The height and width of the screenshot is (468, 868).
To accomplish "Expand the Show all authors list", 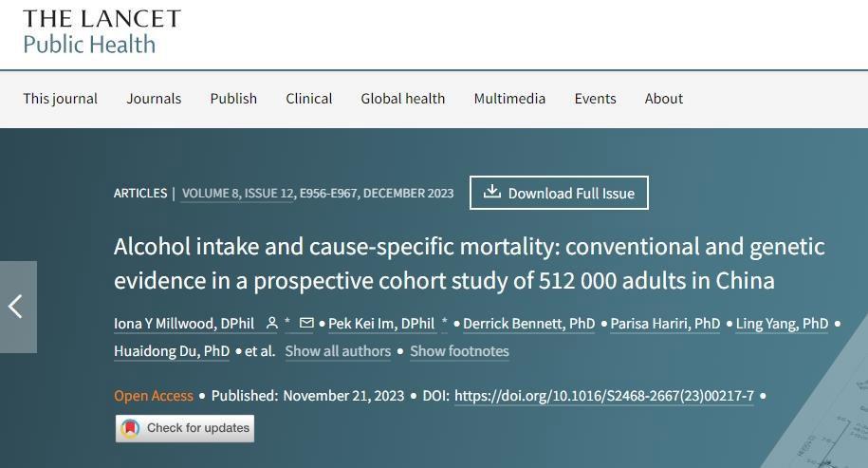I will [338, 351].
